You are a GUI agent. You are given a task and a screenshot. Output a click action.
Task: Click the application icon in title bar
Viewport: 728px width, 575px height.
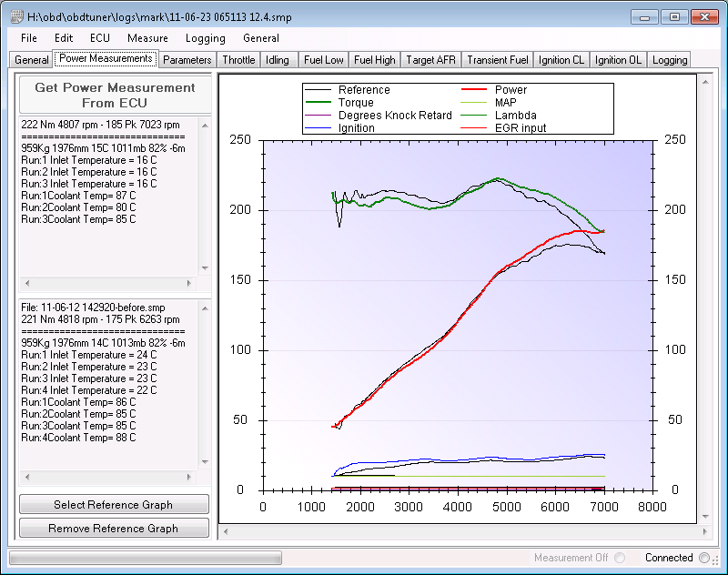(16, 17)
